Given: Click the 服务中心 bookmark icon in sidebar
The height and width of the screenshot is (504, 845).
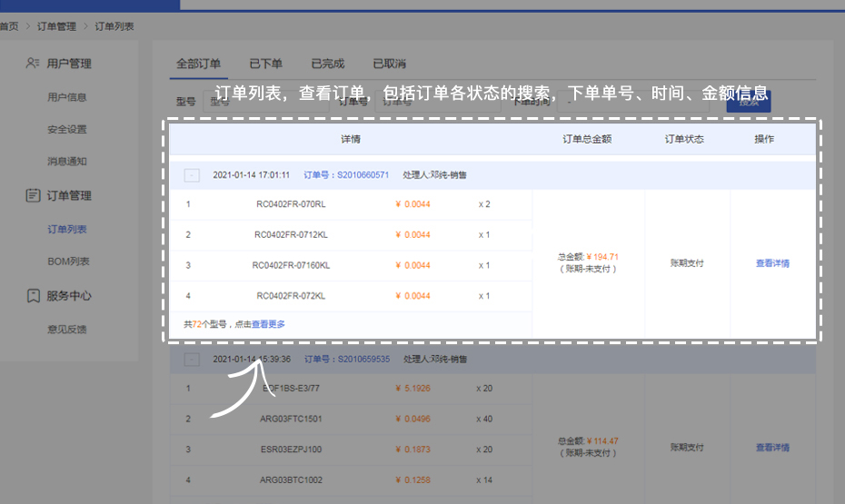Looking at the screenshot, I should 33,296.
